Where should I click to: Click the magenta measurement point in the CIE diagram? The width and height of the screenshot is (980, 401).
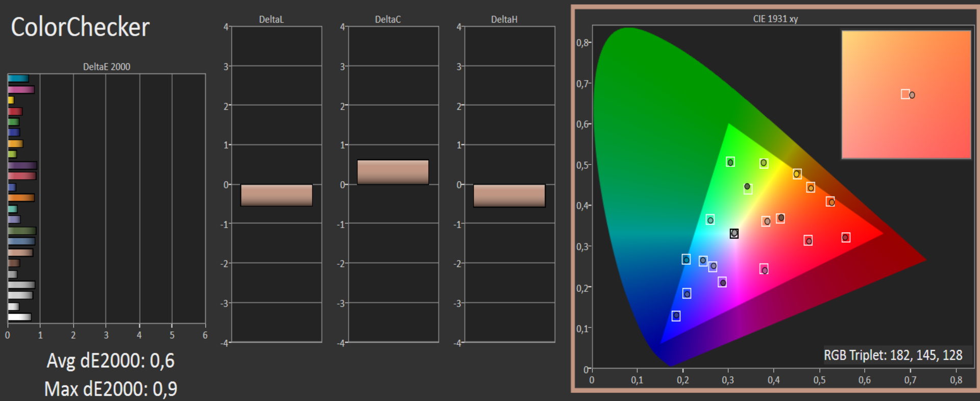pos(764,269)
